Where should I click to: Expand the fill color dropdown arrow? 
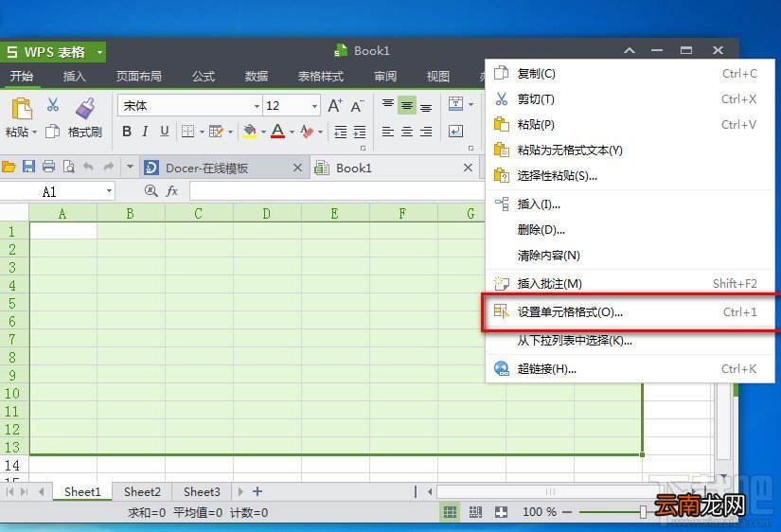coord(263,132)
